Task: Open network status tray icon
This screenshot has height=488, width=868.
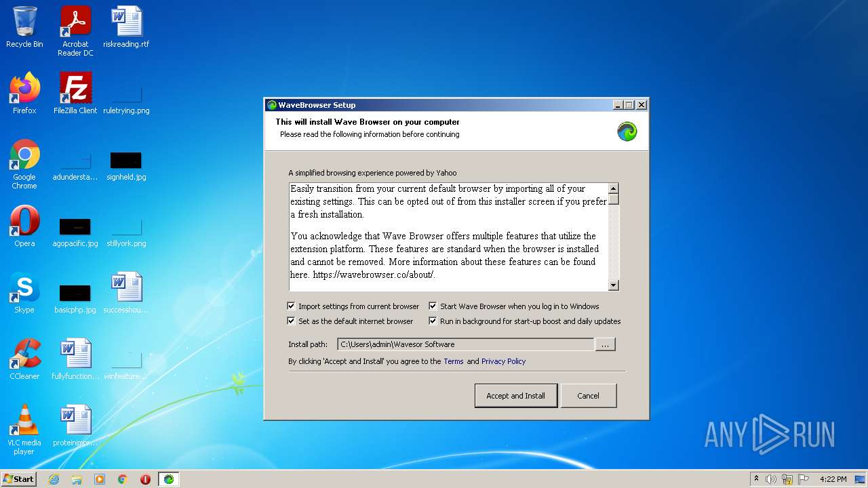Action: coord(787,479)
